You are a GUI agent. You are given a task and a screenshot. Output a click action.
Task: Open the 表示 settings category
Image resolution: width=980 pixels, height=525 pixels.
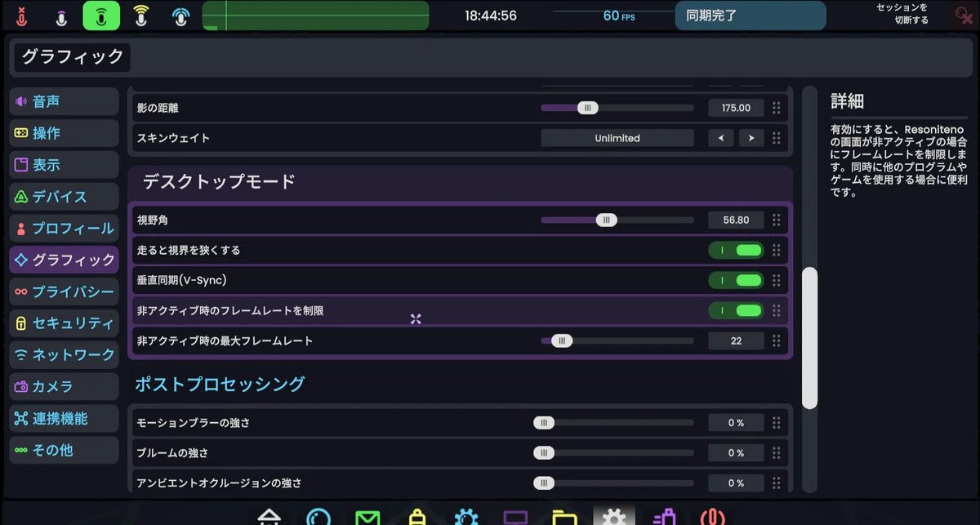coord(64,165)
